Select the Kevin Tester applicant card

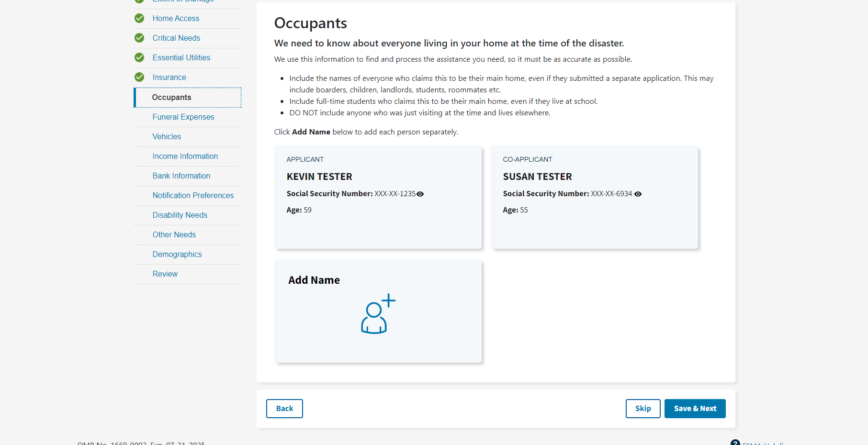click(378, 197)
